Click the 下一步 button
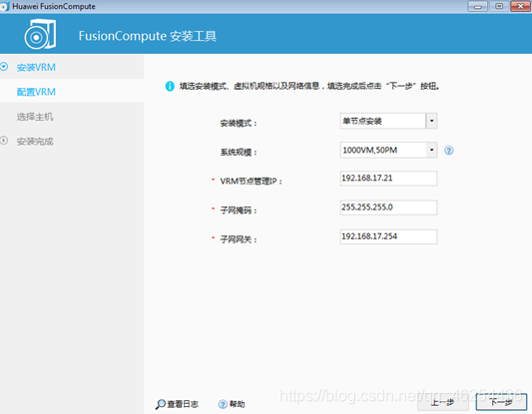Screen dimensions: 532x414 (501, 402)
